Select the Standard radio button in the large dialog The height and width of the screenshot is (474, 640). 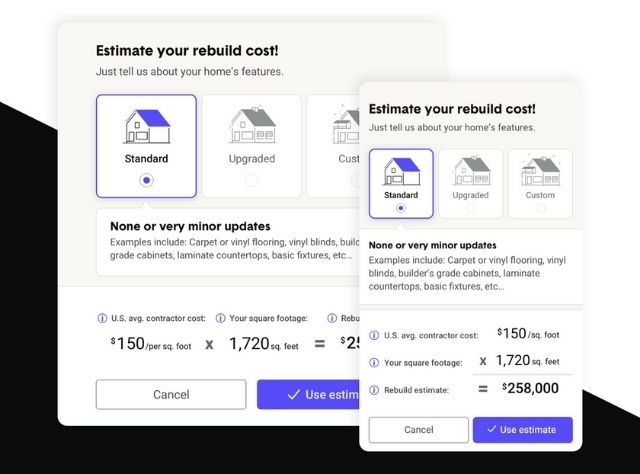[147, 180]
